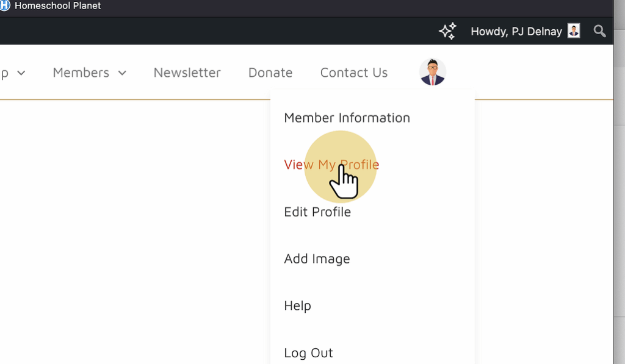Click the cut-off menu label ending in 'p'
This screenshot has height=364, width=625.
[5, 73]
